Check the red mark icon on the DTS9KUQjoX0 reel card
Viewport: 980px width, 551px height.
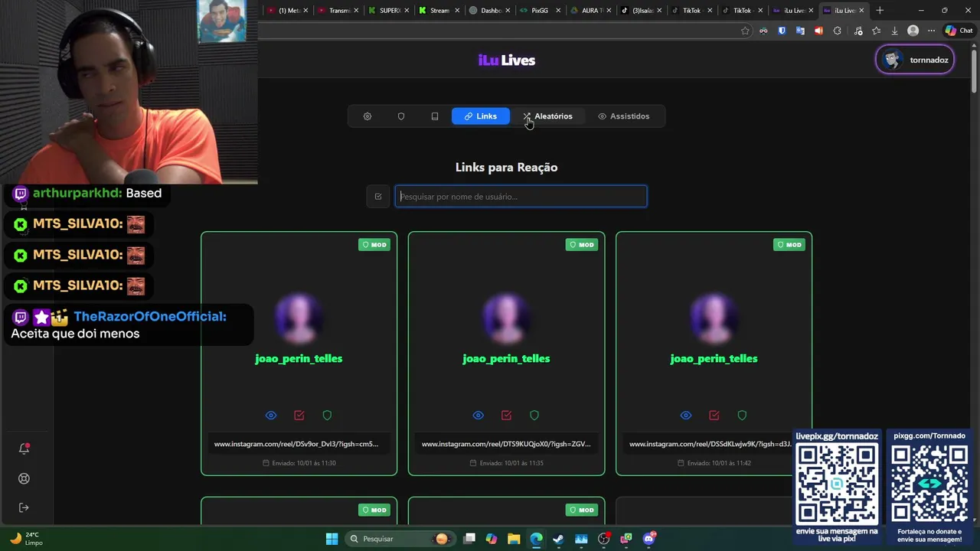tap(507, 416)
